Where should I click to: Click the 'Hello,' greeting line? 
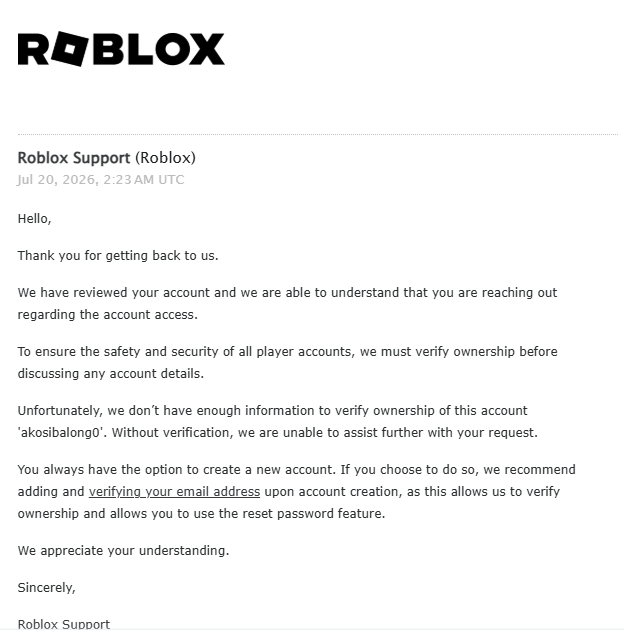tap(35, 218)
